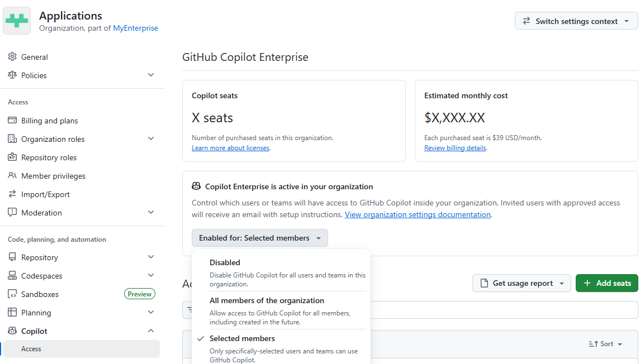Open the Switch settings context dropdown
Image resolution: width=640 pixels, height=364 pixels.
click(576, 21)
